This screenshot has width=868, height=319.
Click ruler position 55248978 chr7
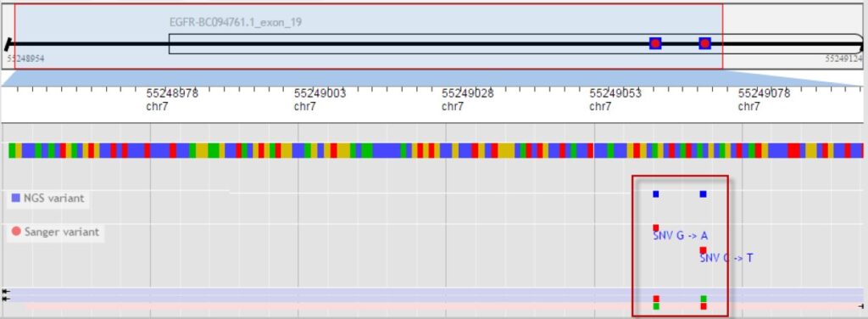(x=172, y=100)
